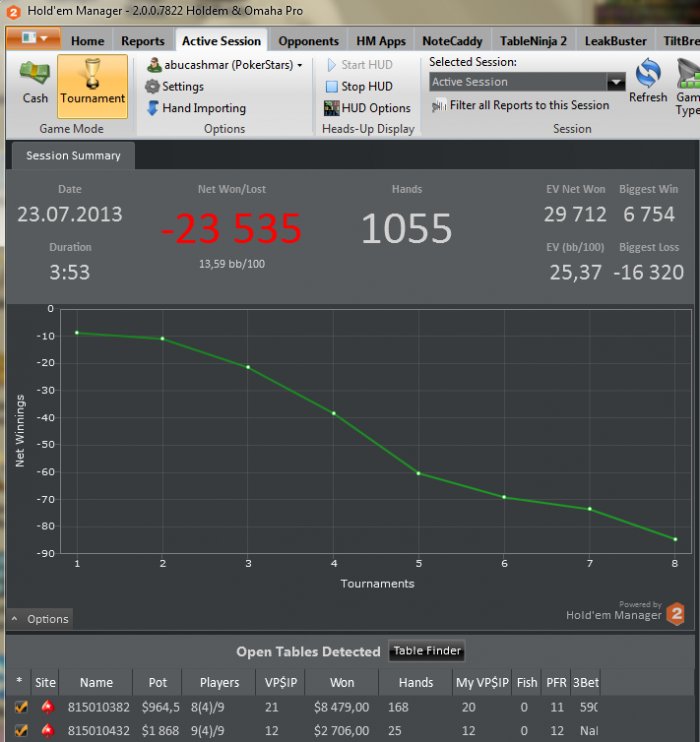Open the HM Apps tab
700x742 pixels.
point(381,41)
